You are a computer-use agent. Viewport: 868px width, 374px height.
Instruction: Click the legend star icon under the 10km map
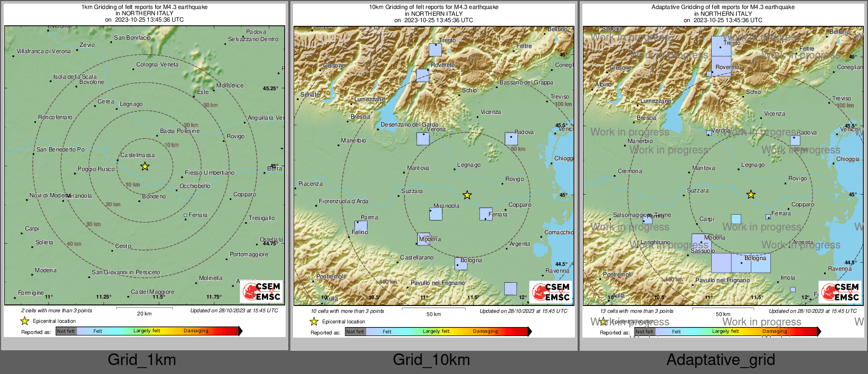[314, 321]
